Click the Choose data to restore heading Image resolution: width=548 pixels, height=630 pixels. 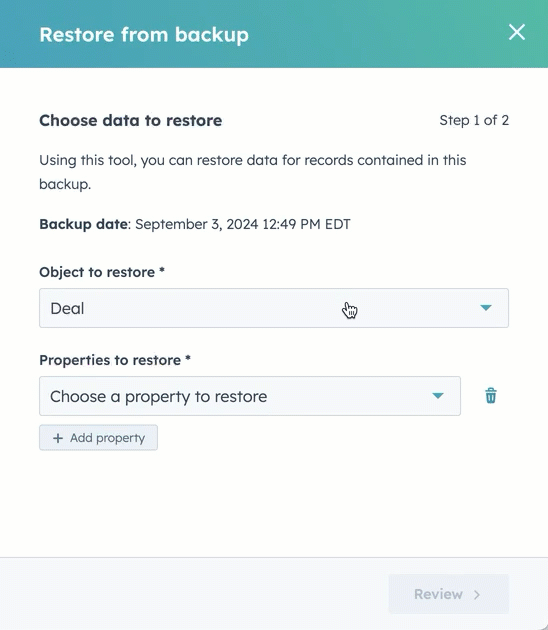pyautogui.click(x=131, y=121)
